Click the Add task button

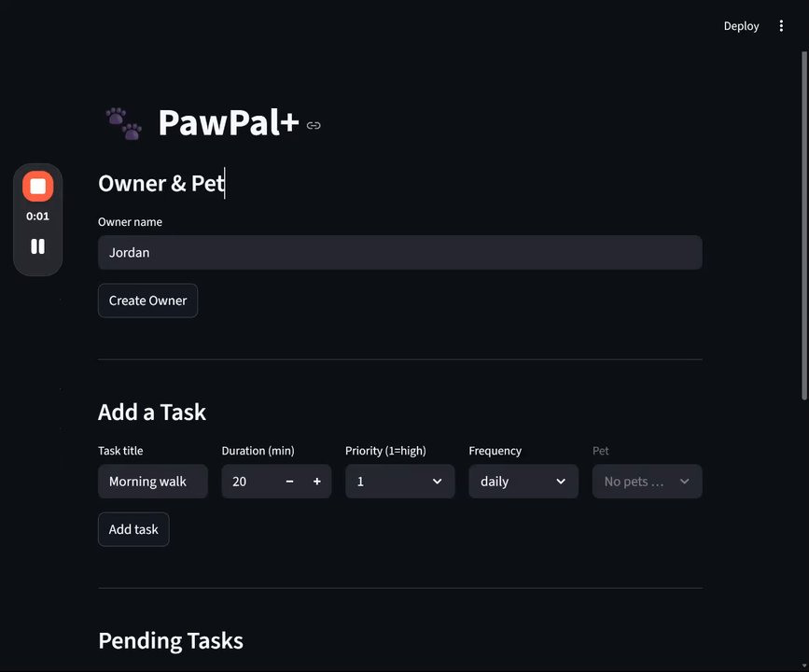(133, 529)
